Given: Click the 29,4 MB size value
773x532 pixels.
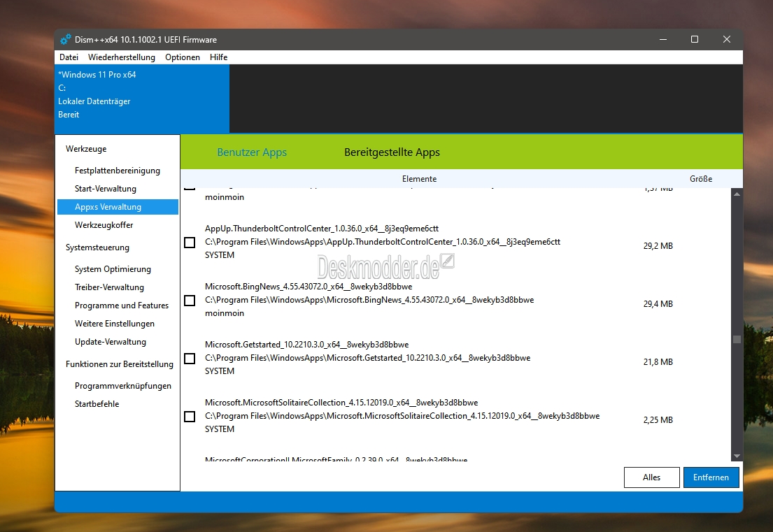Looking at the screenshot, I should tap(658, 304).
